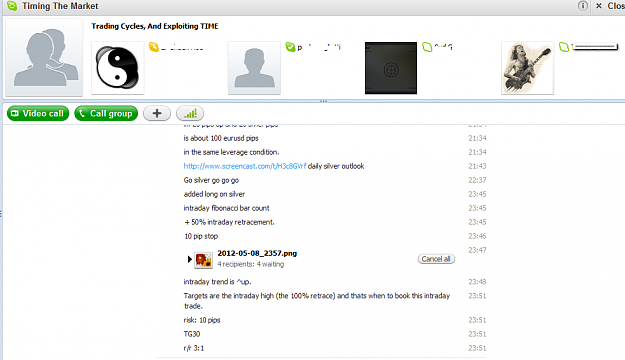Click message 'added long on silver'
The height and width of the screenshot is (360, 625).
click(x=214, y=194)
